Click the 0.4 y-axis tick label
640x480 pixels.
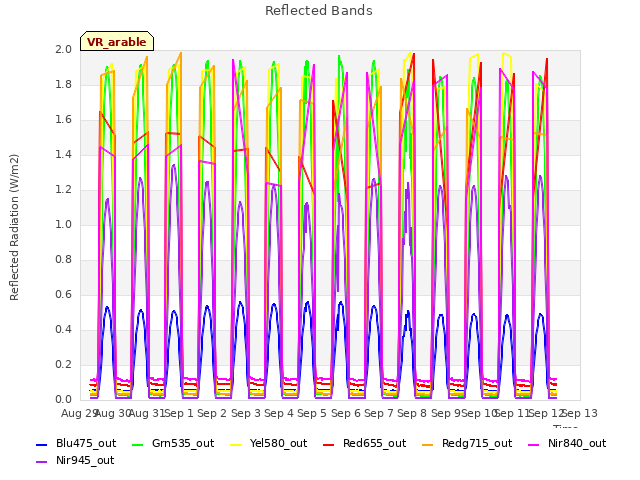click(63, 329)
